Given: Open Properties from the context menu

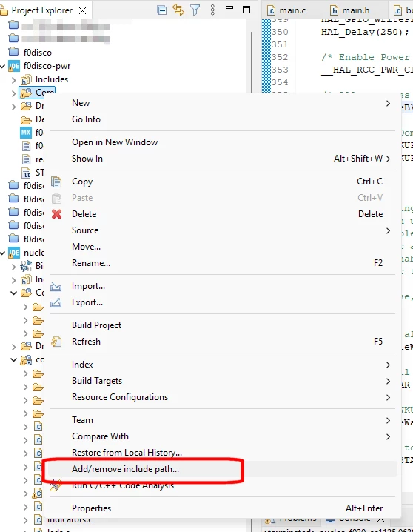Looking at the screenshot, I should [223, 508].
